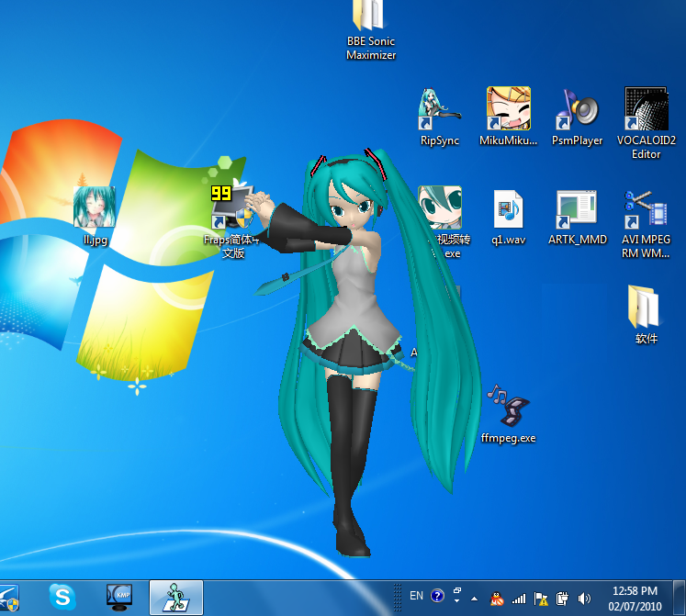The image size is (686, 616).
Task: Open the power plug tray icon
Action: click(562, 599)
